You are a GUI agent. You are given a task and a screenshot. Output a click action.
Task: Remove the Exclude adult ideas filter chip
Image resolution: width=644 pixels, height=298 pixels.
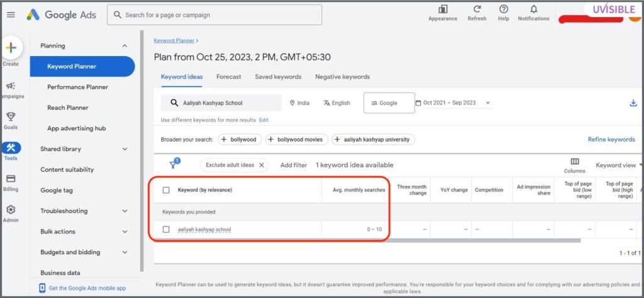coord(261,165)
